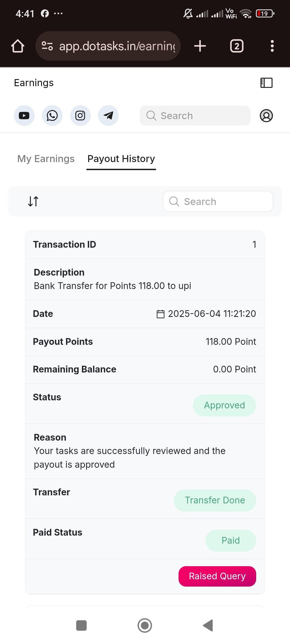Open the YouTube icon link
This screenshot has height=644, width=290.
(x=24, y=116)
